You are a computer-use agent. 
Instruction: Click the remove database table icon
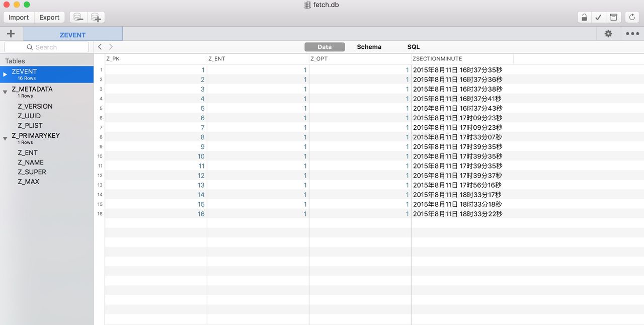pos(78,17)
